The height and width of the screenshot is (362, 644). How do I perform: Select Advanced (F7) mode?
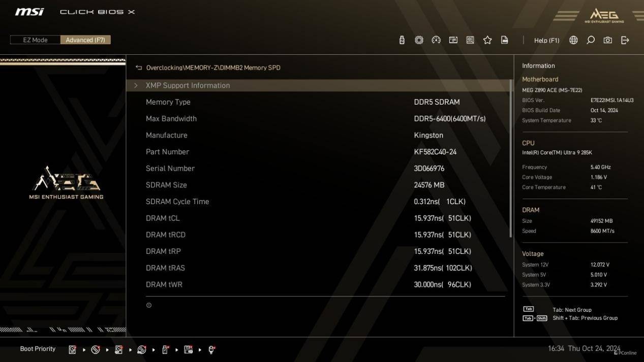85,40
